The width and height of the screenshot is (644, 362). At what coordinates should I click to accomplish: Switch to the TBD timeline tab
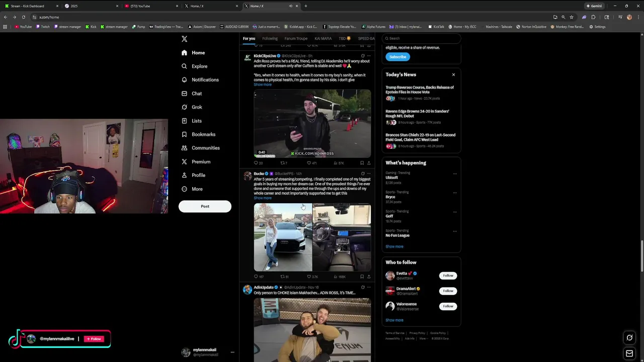(x=345, y=38)
